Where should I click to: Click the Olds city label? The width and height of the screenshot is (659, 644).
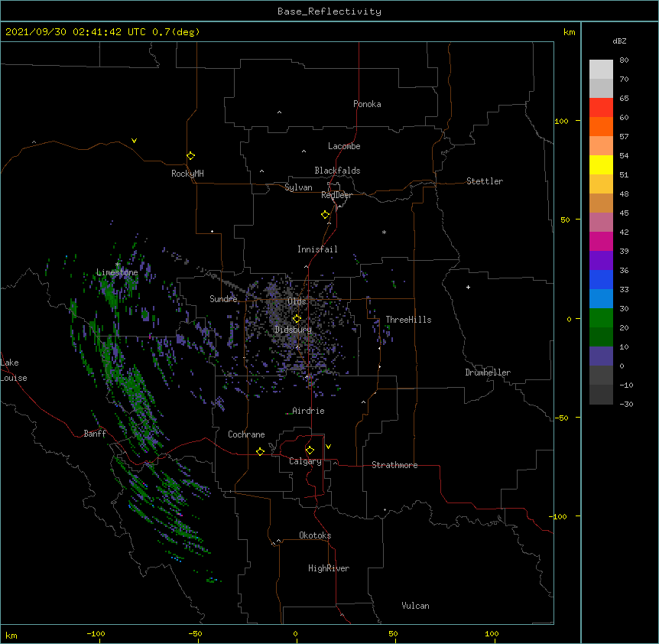297,301
